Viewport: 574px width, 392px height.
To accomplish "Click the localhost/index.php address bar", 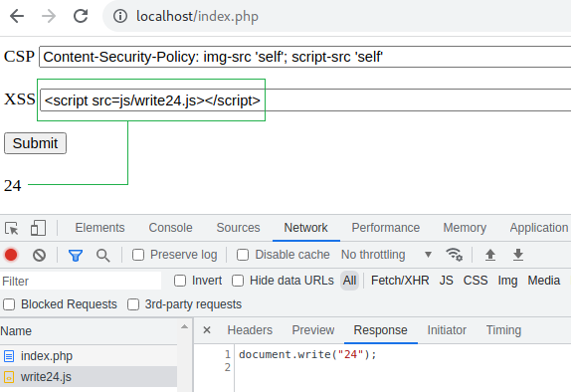I will [337, 16].
